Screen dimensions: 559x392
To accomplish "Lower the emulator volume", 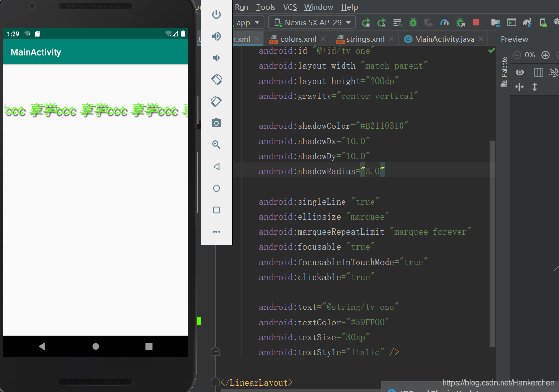I will [216, 58].
